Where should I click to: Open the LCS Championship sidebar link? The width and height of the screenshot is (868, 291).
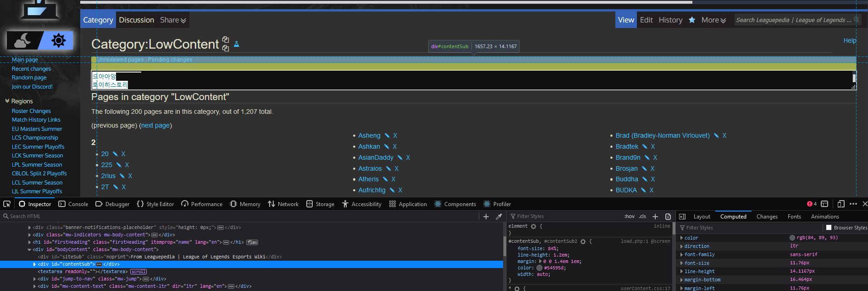tap(35, 138)
